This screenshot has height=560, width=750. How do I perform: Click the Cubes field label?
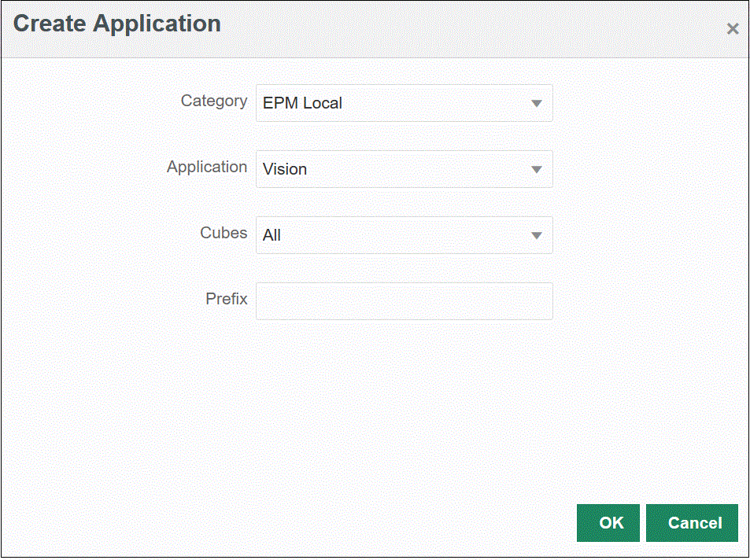(x=224, y=233)
